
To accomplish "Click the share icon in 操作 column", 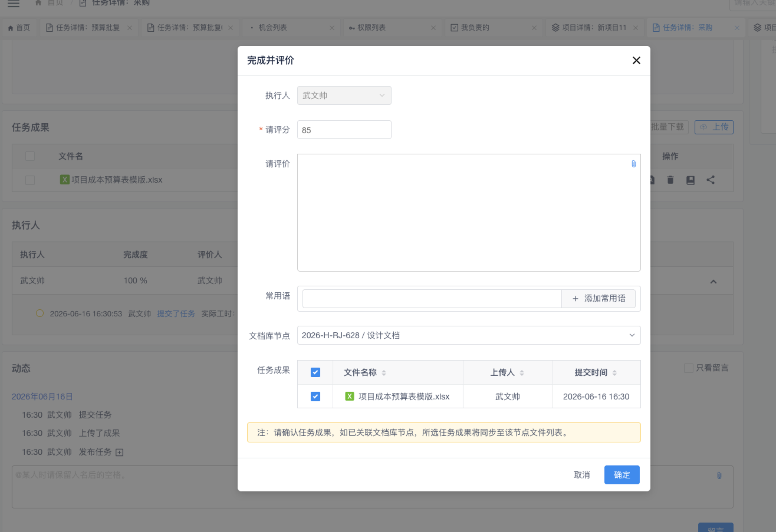I will [x=711, y=180].
